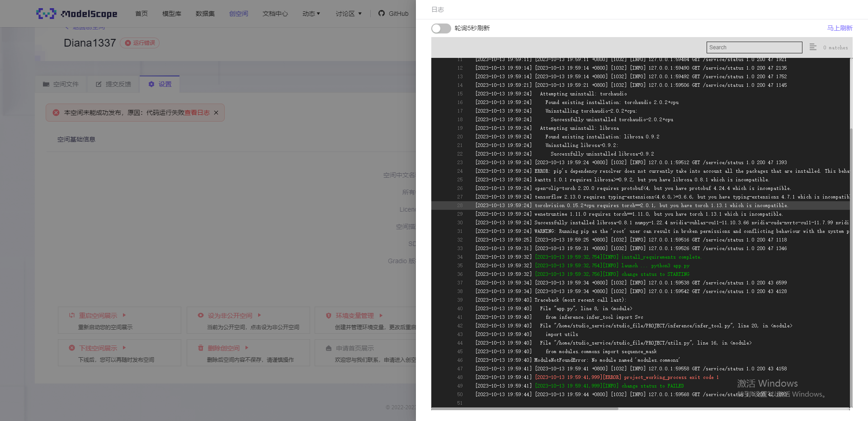Image resolution: width=868 pixels, height=421 pixels.
Task: Click 删除创空间 action
Action: [224, 348]
